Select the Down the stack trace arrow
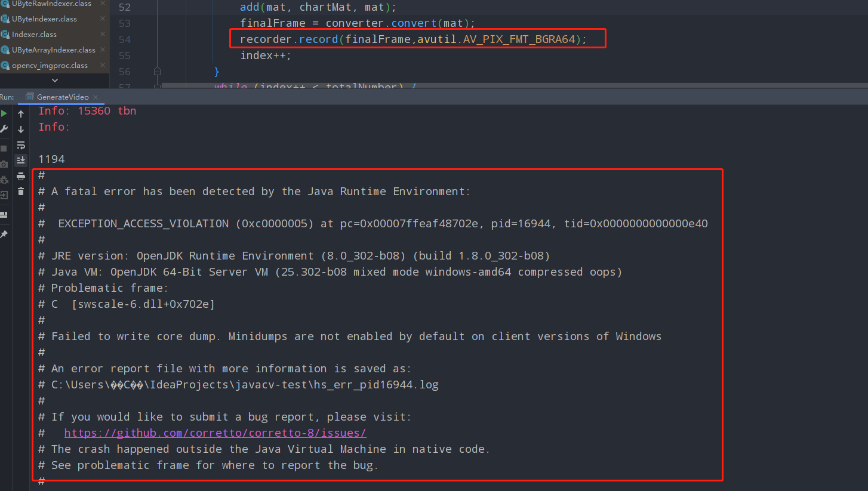This screenshot has width=868, height=491. click(x=21, y=129)
